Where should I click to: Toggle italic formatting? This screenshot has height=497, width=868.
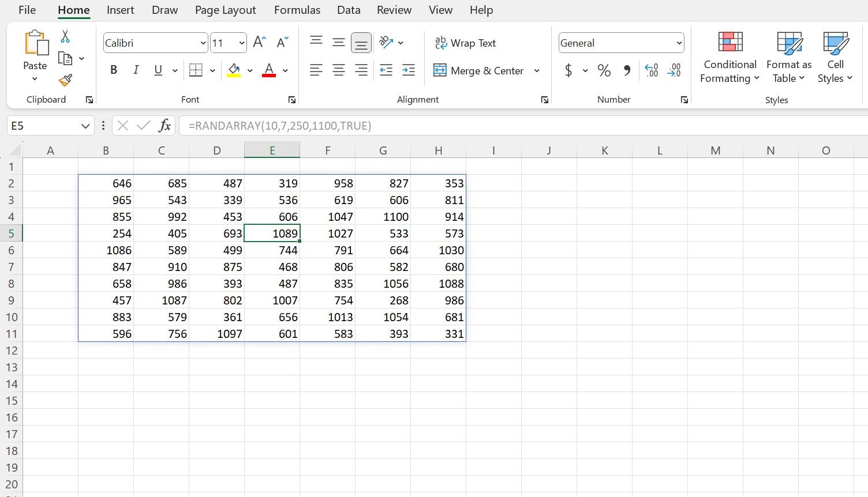(x=136, y=70)
